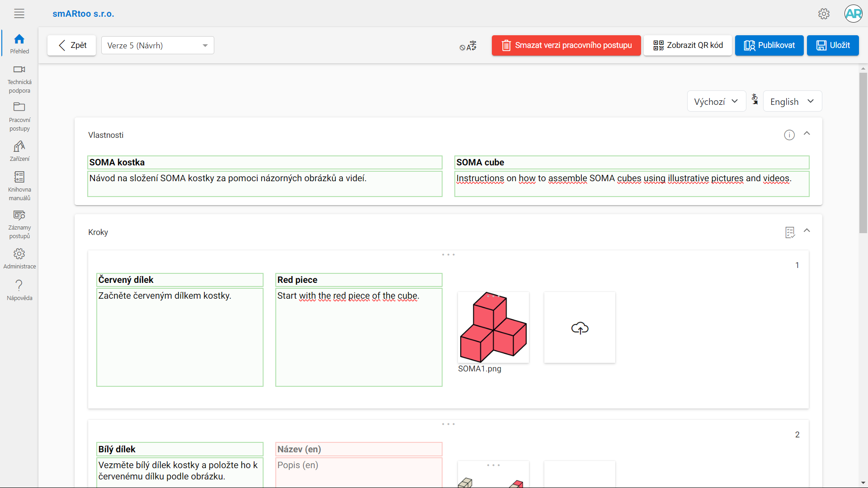This screenshot has width=868, height=488.
Task: Open Pracovní postupy section
Action: [x=19, y=117]
